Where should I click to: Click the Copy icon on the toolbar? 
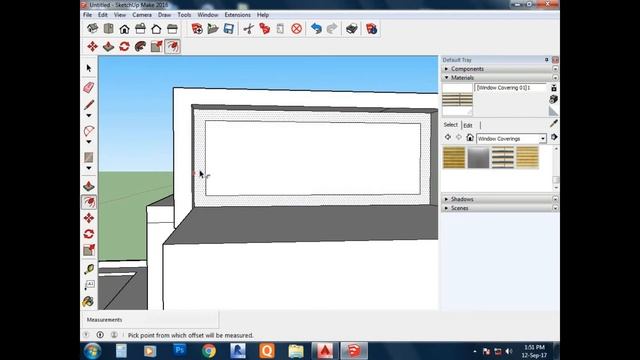(x=264, y=29)
